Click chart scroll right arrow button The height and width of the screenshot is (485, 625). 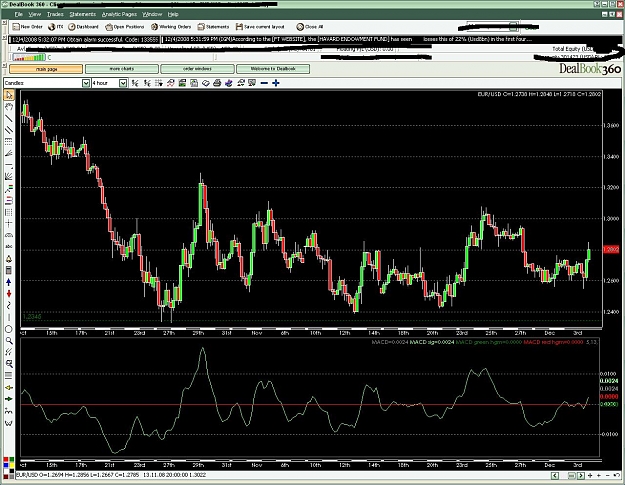(581, 475)
